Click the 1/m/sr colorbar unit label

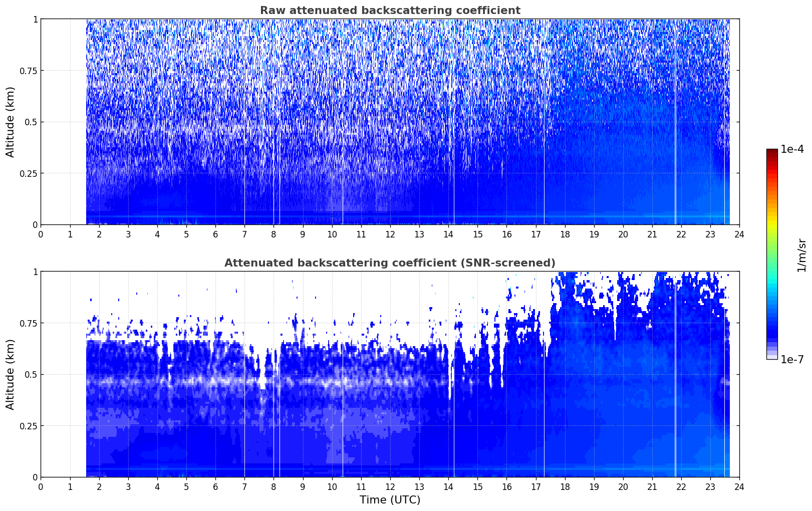(801, 255)
